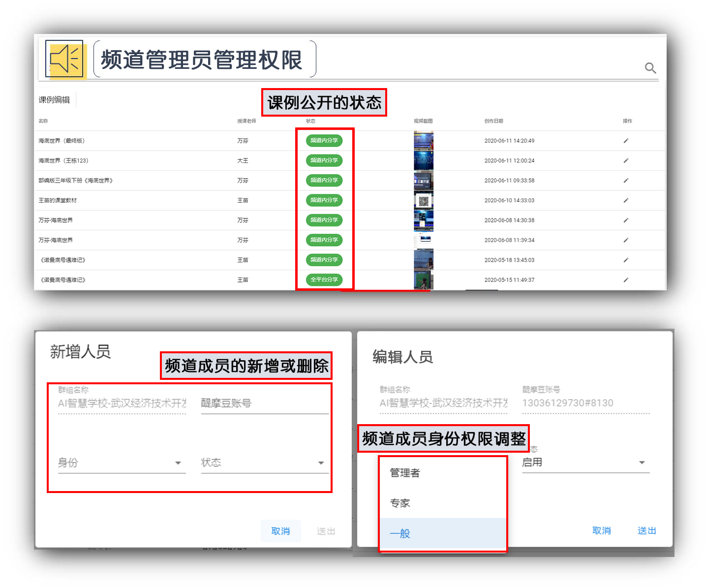This screenshot has height=588, width=705.
Task: Click the 醍摩豆账号 input field in 新增人员
Action: tap(264, 404)
